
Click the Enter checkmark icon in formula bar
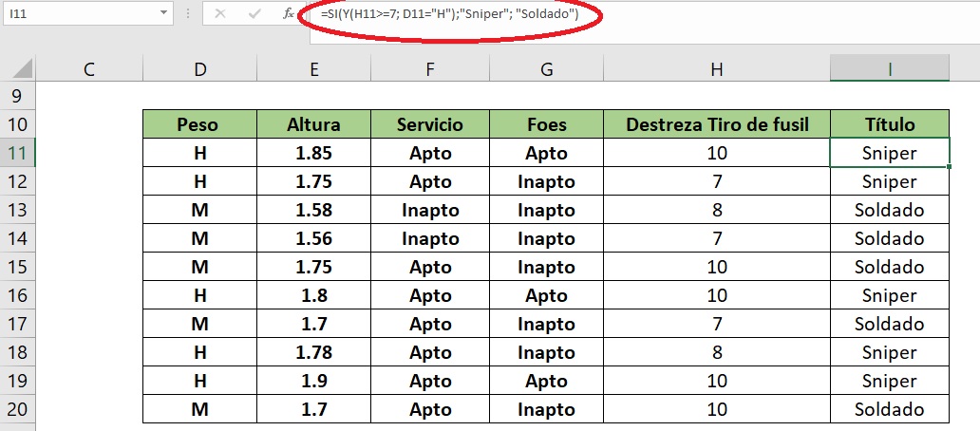254,14
